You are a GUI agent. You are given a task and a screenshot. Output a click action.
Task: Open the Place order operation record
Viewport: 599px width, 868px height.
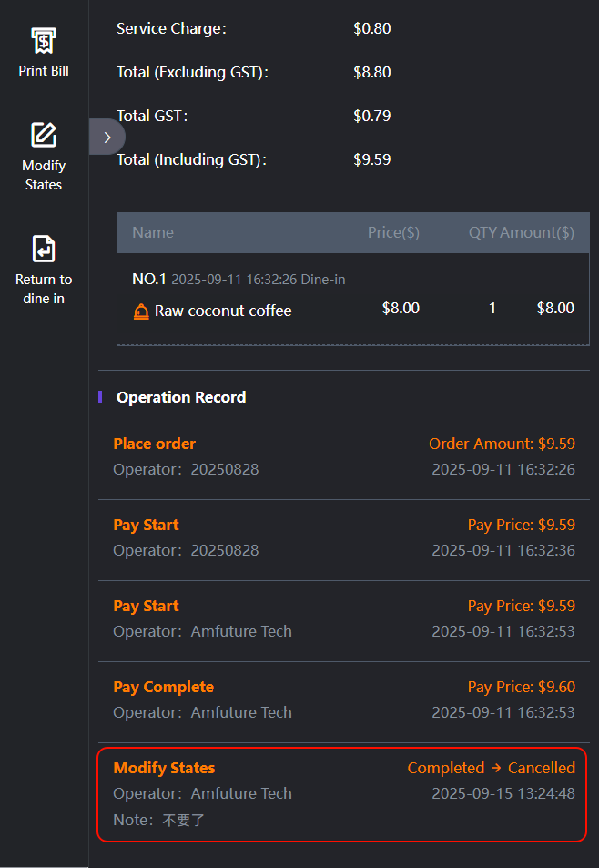[x=344, y=456]
